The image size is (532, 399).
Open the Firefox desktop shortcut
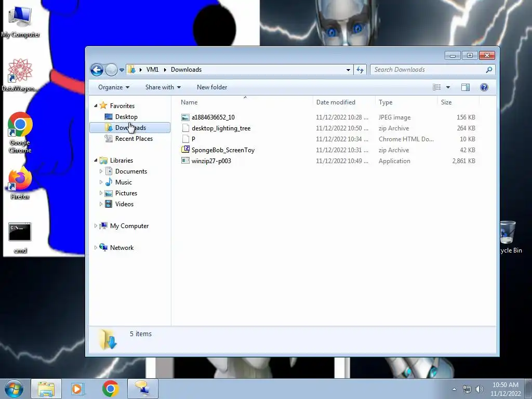[x=20, y=183]
